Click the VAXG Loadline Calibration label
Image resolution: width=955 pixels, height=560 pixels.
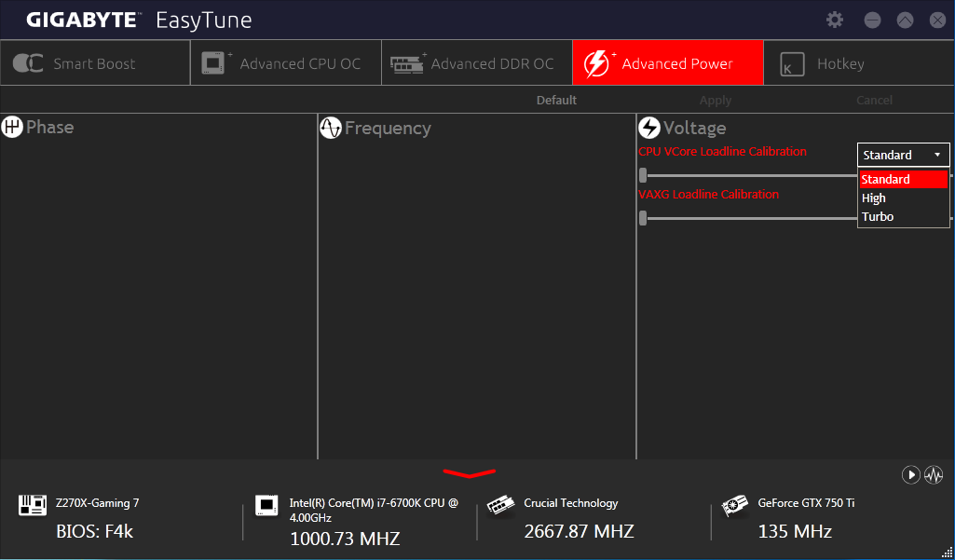pos(708,194)
